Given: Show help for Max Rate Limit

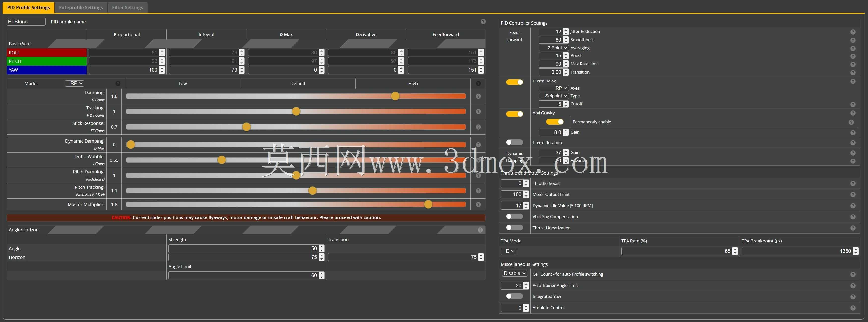Looking at the screenshot, I should [x=853, y=64].
